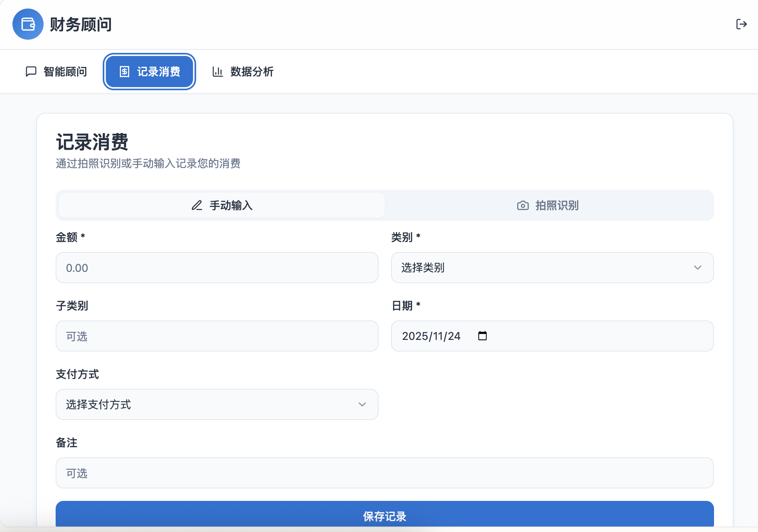Click the 金额 input field
The width and height of the screenshot is (758, 532).
(x=217, y=268)
